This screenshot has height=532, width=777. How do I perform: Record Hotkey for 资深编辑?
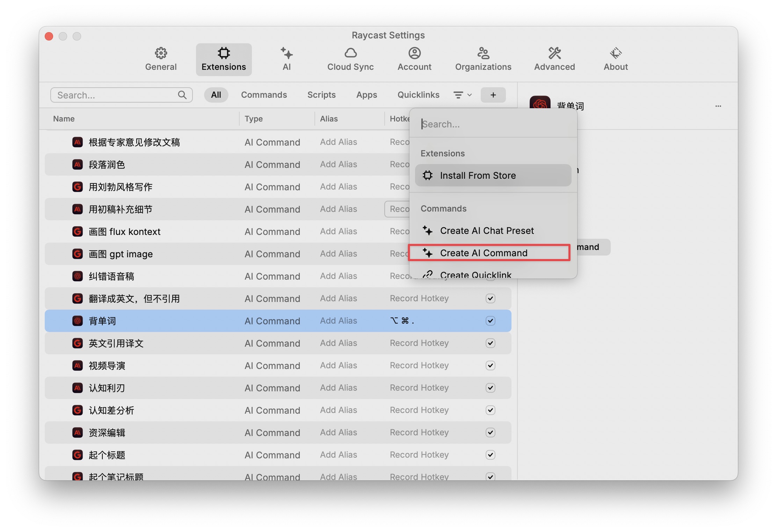419,433
